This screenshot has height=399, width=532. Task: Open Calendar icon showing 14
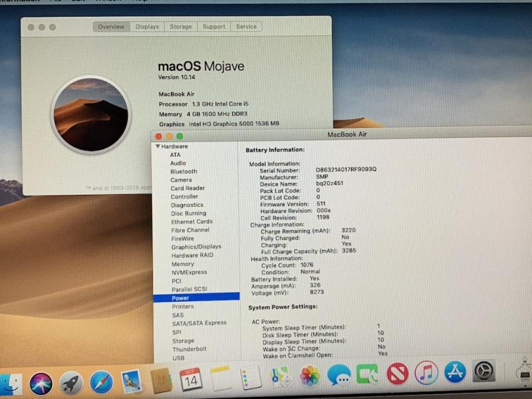(x=191, y=379)
